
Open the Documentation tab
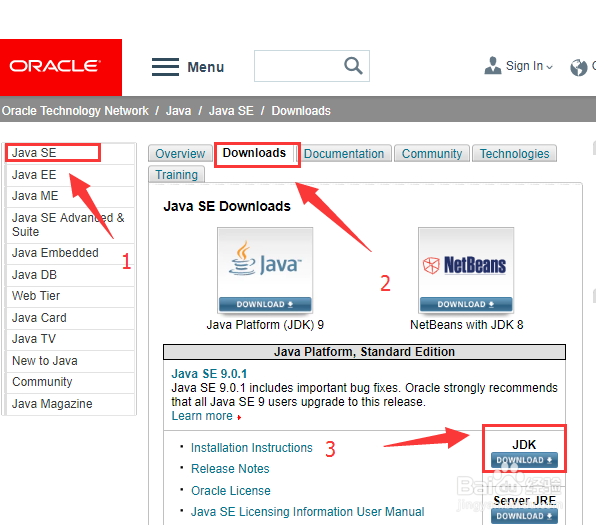344,154
